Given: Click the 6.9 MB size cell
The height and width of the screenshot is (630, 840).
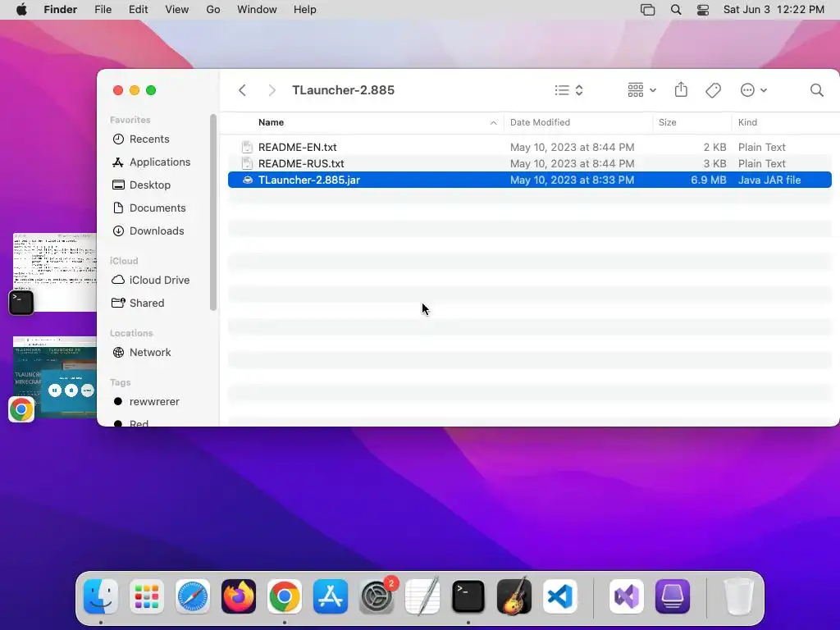Looking at the screenshot, I should (708, 180).
